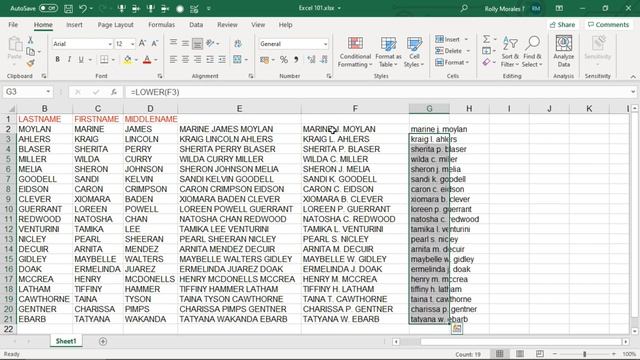Image resolution: width=640 pixels, height=360 pixels.
Task: Switch to the Review tab
Action: 227,25
